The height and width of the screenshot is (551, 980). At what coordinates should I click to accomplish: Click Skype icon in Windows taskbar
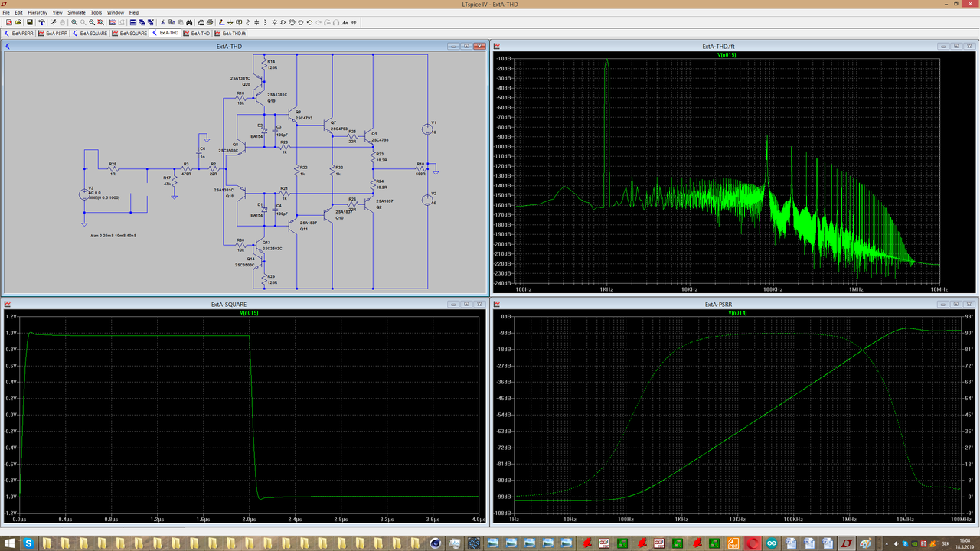(x=28, y=543)
